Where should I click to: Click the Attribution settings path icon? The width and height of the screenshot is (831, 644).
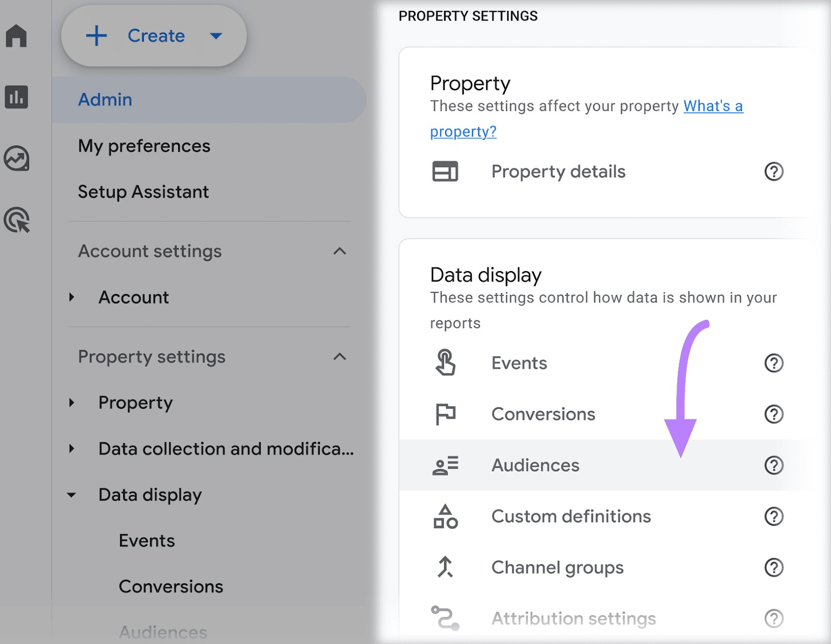coord(446,618)
